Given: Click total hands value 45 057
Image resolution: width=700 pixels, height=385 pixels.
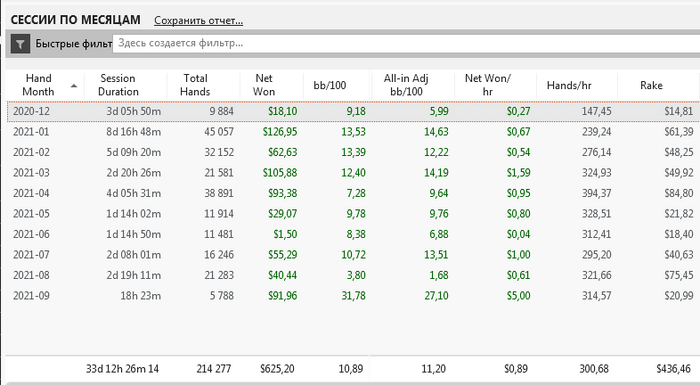Looking at the screenshot, I should click(219, 132).
